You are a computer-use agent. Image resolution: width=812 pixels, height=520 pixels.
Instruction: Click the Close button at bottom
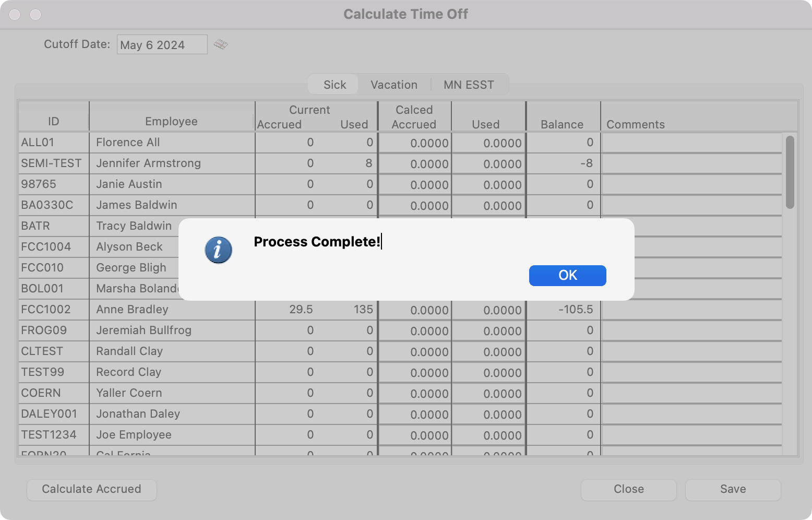point(628,489)
